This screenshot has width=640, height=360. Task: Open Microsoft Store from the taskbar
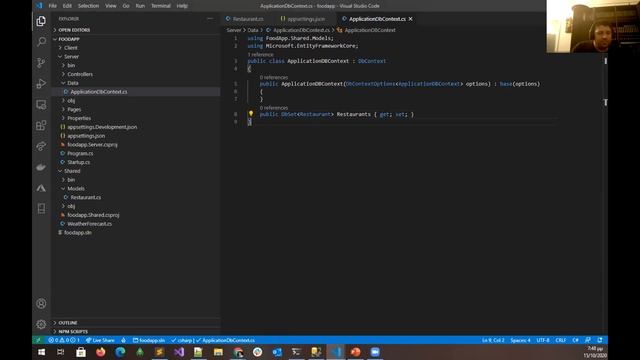pyautogui.click(x=81, y=352)
